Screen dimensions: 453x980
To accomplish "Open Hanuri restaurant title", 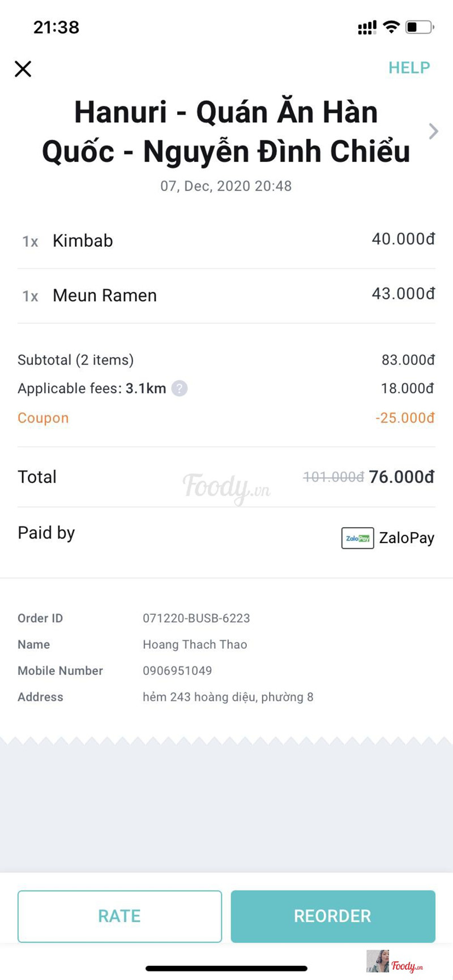I will tap(226, 131).
